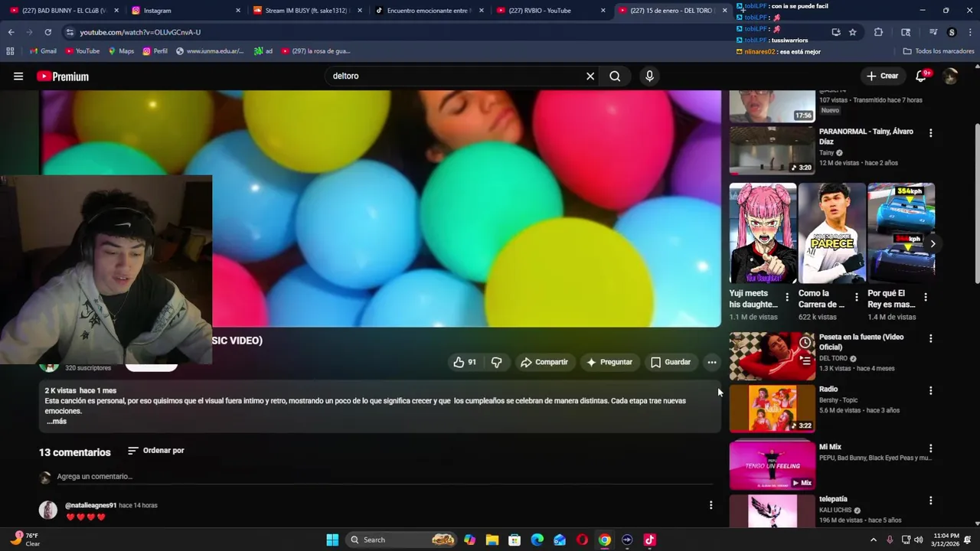This screenshot has width=980, height=551.
Task: Like the video with thumbs up
Action: click(465, 362)
